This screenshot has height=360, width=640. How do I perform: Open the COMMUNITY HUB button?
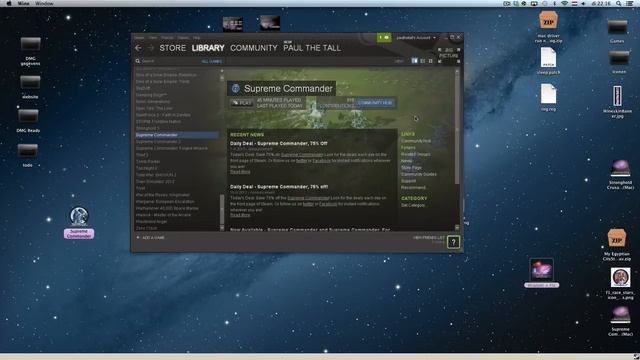[375, 103]
